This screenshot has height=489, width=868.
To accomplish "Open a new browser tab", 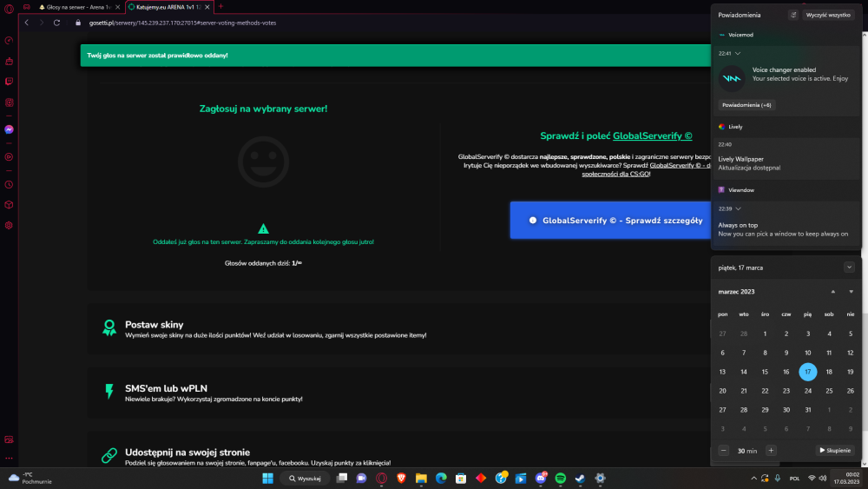I will pos(220,7).
